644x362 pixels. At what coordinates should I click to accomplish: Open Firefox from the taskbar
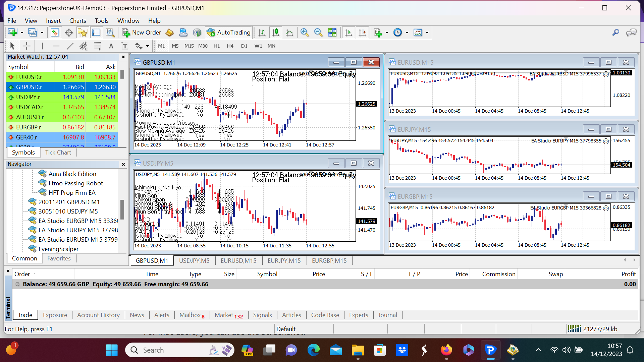pyautogui.click(x=446, y=350)
